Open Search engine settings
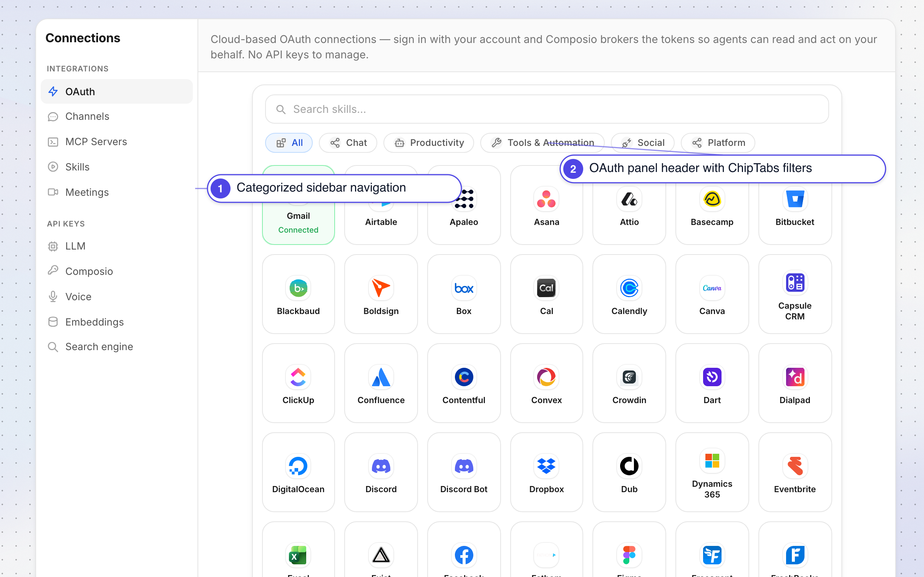924x577 pixels. (x=117, y=347)
